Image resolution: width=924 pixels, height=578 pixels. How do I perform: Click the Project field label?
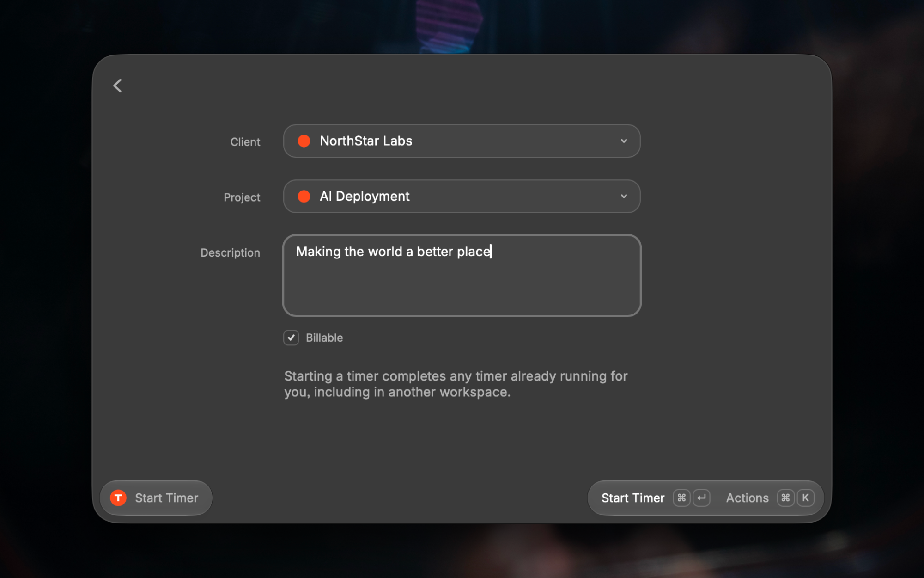[242, 197]
